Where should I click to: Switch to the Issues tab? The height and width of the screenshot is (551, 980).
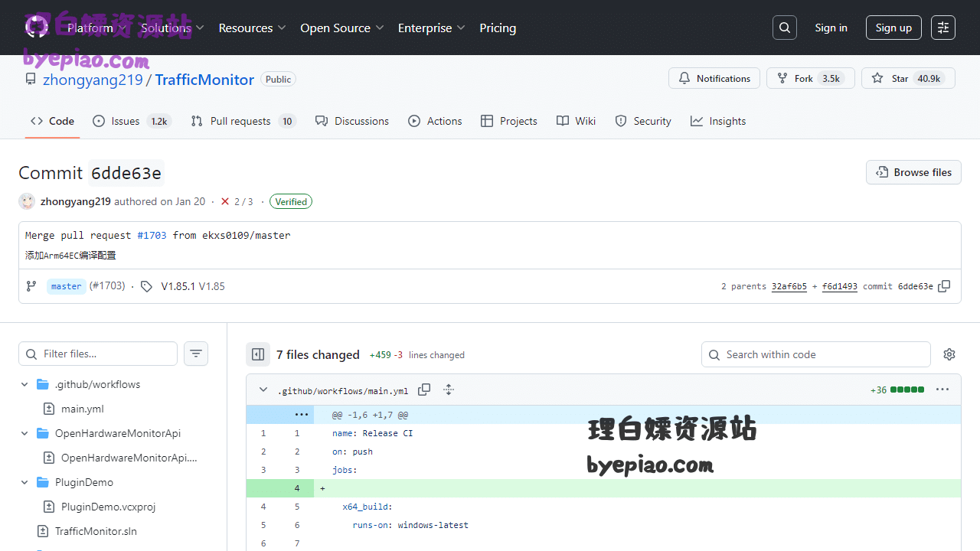(x=132, y=121)
